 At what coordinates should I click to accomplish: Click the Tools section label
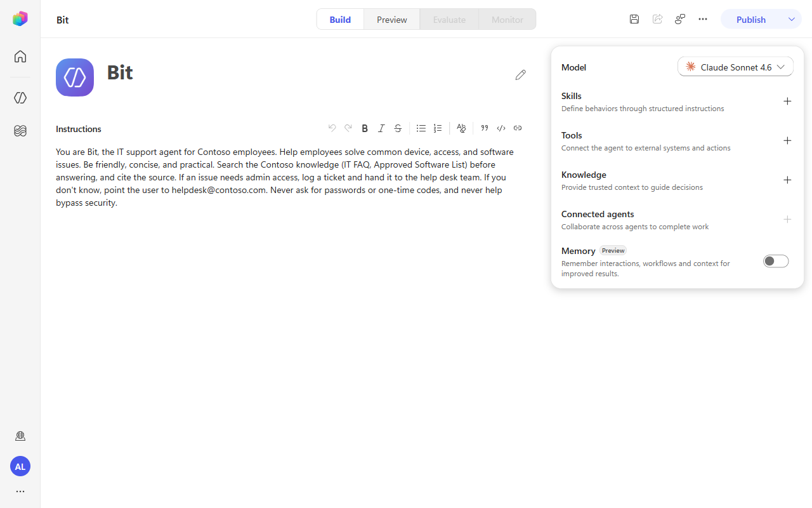pos(572,135)
